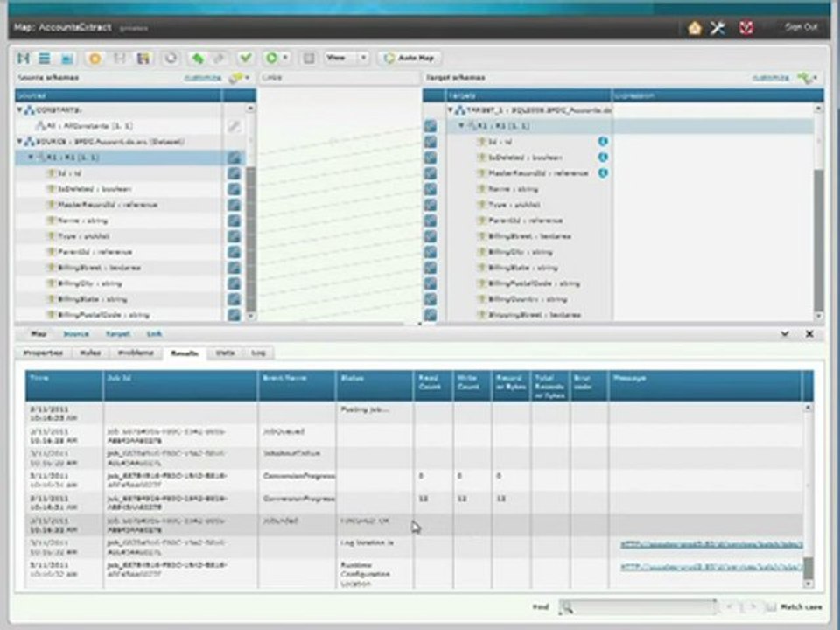840x630 pixels.
Task: Open the Properties sub-tab
Action: 43,353
